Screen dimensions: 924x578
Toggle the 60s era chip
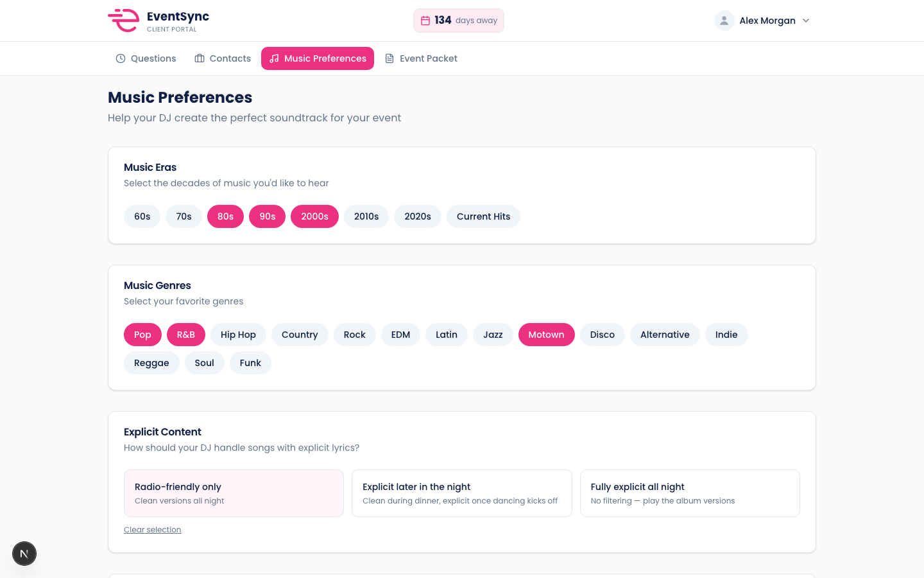(x=142, y=216)
